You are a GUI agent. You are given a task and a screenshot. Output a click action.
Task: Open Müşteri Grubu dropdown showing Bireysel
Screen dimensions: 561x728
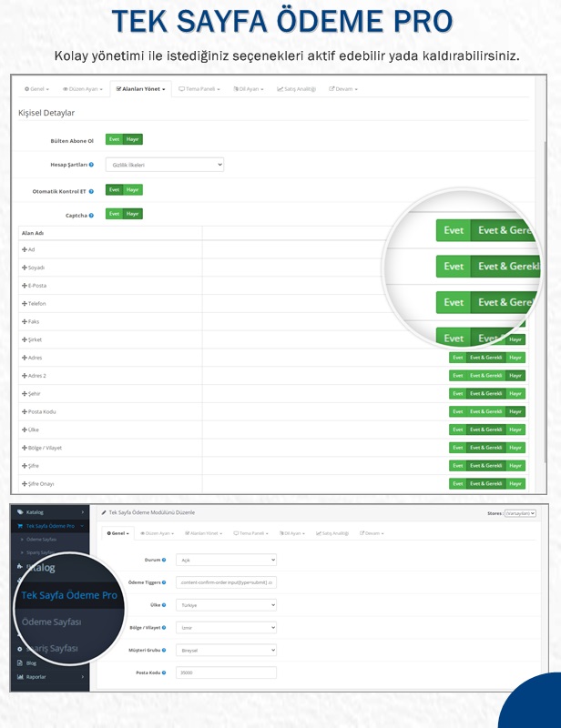[x=226, y=650]
